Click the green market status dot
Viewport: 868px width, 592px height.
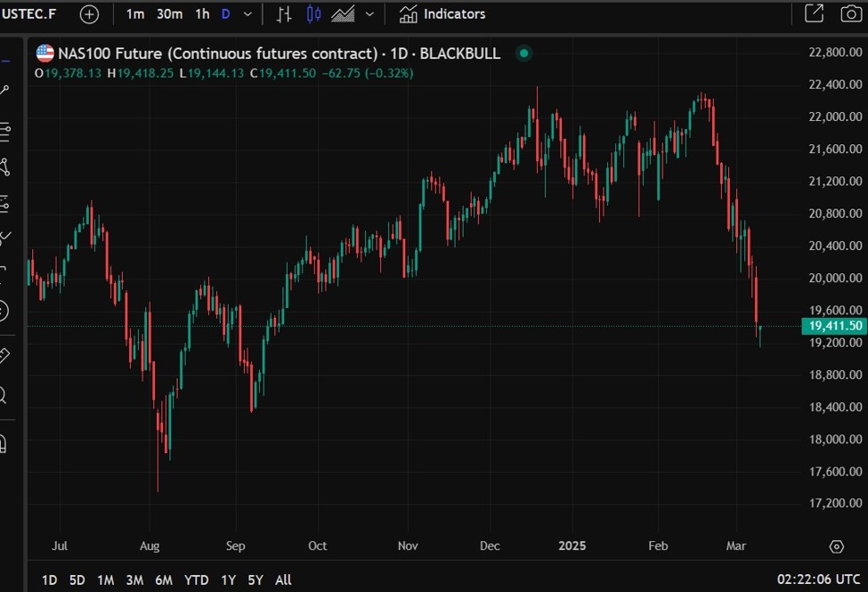pyautogui.click(x=523, y=53)
